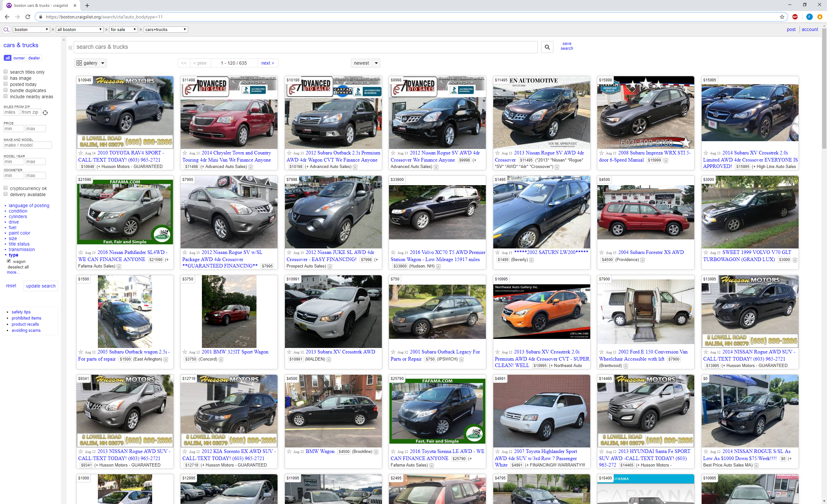Screen dimensions: 827x504
Task: Close the craigslist browser tab
Action: [x=75, y=5]
